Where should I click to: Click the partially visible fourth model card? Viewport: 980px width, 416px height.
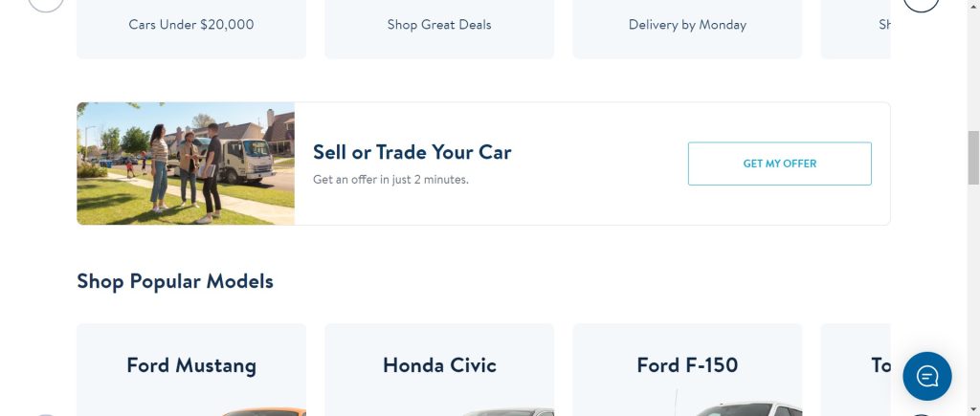click(x=857, y=365)
